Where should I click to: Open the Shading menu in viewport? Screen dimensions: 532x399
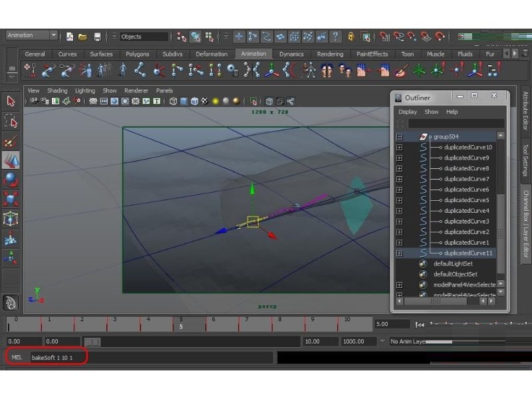(57, 90)
